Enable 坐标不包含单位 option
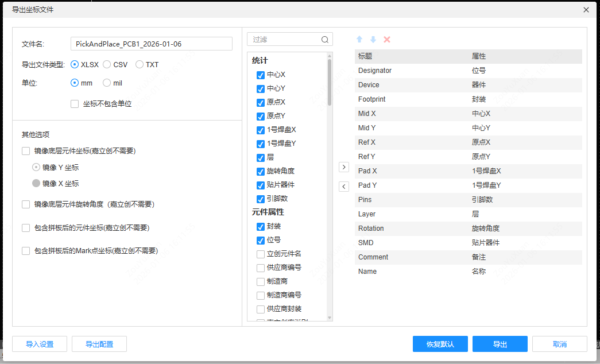This screenshot has height=364, width=600. point(74,104)
